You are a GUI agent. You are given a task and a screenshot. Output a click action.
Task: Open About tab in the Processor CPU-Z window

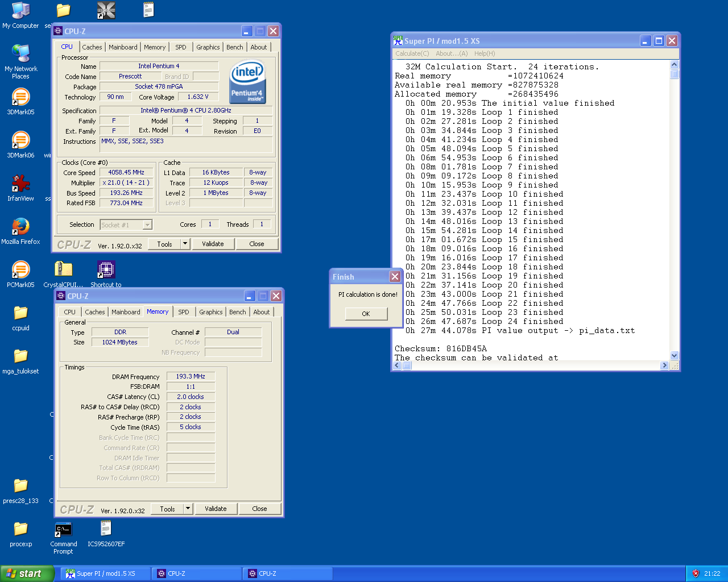259,47
